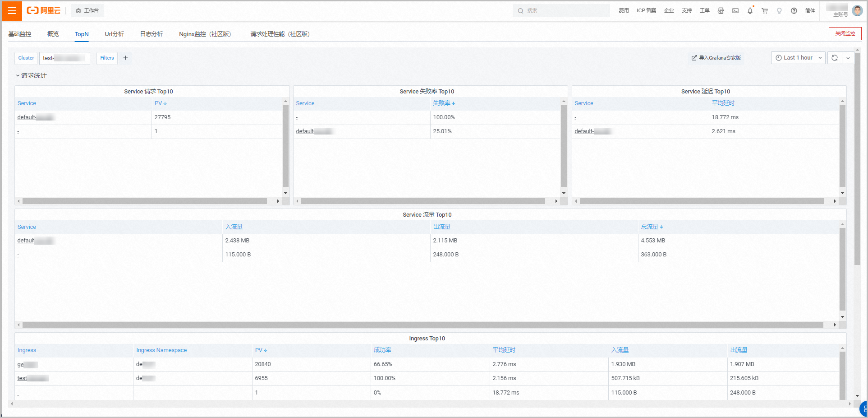
Task: Sort Service requests by PV column
Action: click(x=161, y=103)
